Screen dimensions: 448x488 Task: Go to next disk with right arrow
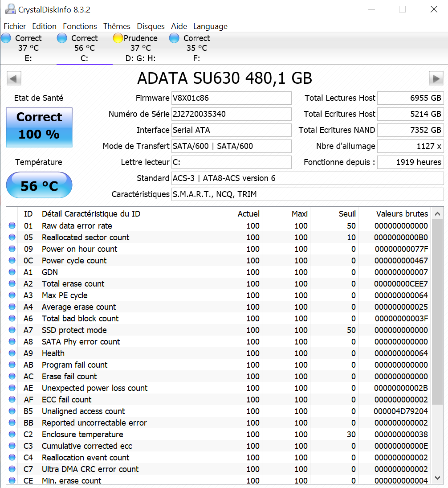point(436,79)
